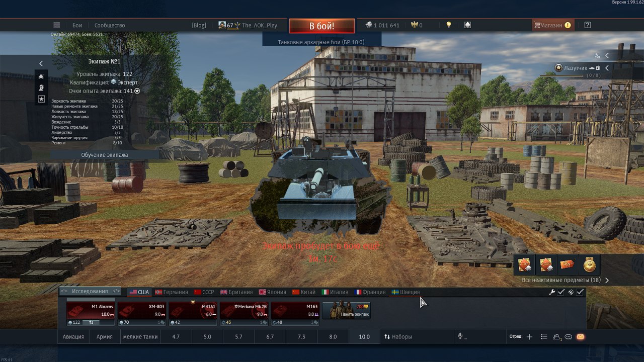Click the Silver Lions balance 1 011 641

(x=382, y=25)
